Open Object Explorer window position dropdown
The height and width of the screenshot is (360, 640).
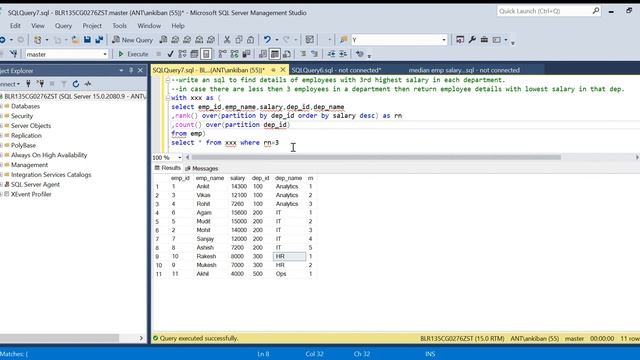(121, 70)
